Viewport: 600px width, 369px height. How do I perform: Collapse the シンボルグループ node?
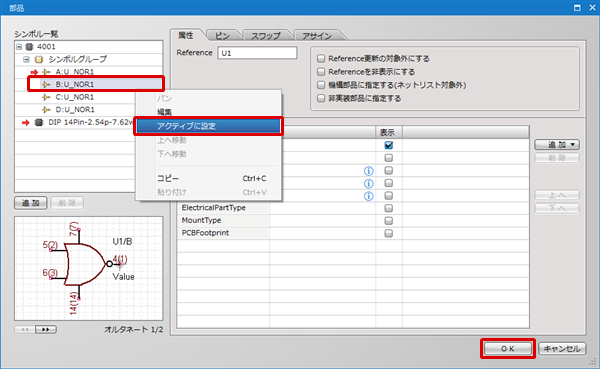point(26,59)
